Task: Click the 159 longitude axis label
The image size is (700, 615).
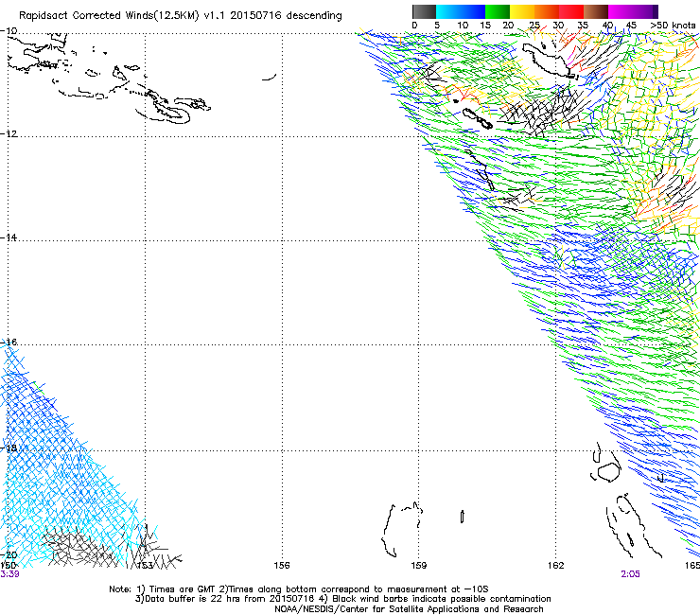Action: (419, 566)
